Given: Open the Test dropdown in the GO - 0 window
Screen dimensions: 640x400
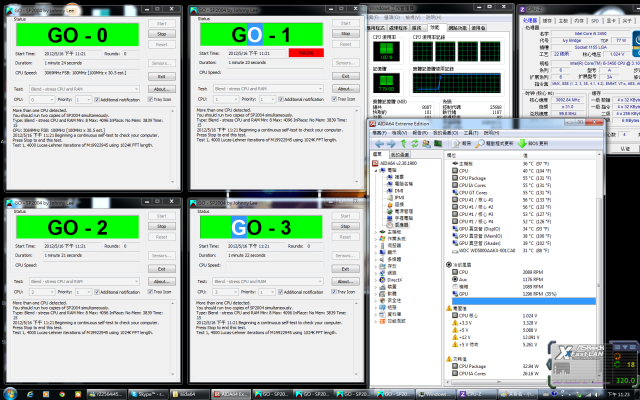Looking at the screenshot, I should 84,89.
